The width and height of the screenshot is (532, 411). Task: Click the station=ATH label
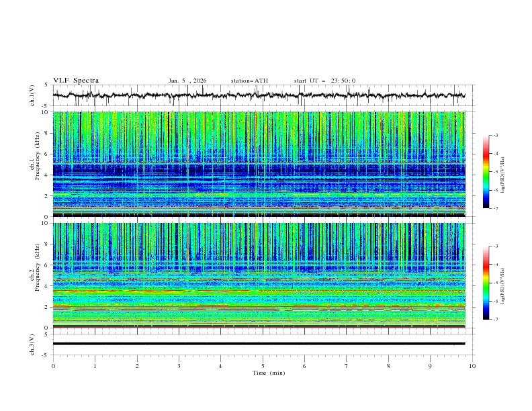click(249, 81)
